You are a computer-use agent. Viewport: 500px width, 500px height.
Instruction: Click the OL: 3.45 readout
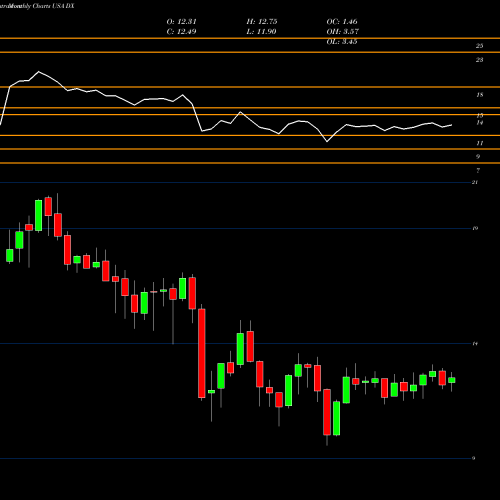[x=342, y=42]
